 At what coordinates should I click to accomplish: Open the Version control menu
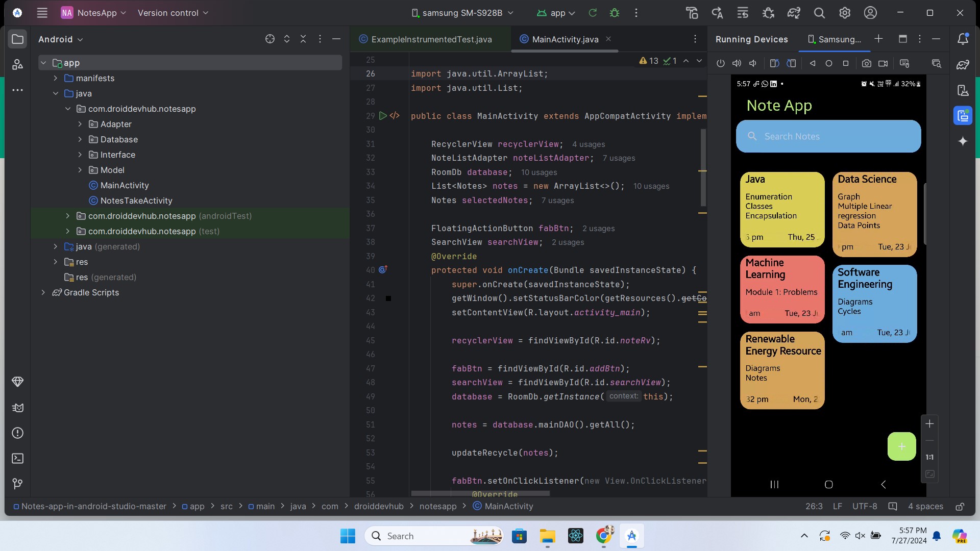(x=173, y=13)
